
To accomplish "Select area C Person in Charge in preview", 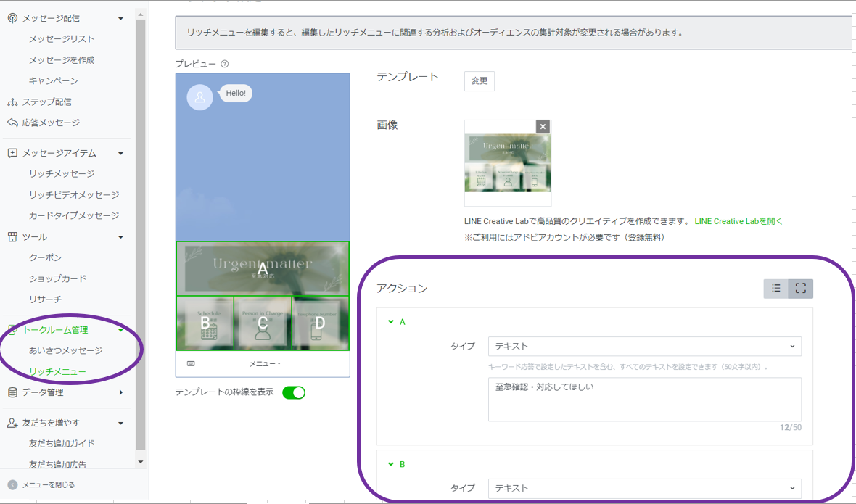I will [x=263, y=323].
